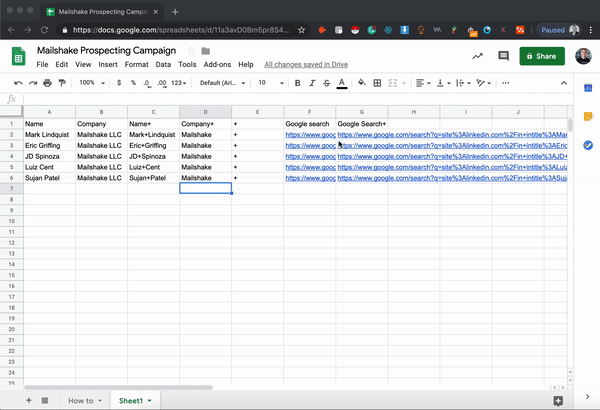Open Sujan Patel Google search link

pyautogui.click(x=310, y=178)
